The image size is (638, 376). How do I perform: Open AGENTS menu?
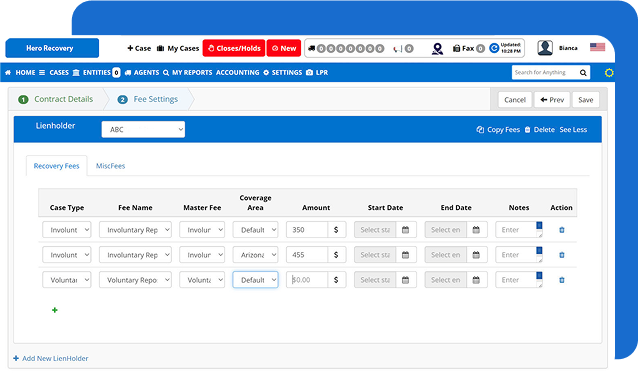point(142,72)
